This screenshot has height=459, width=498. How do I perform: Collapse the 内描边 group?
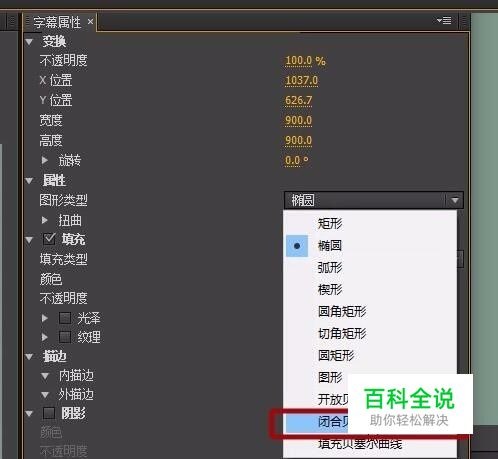(45, 376)
